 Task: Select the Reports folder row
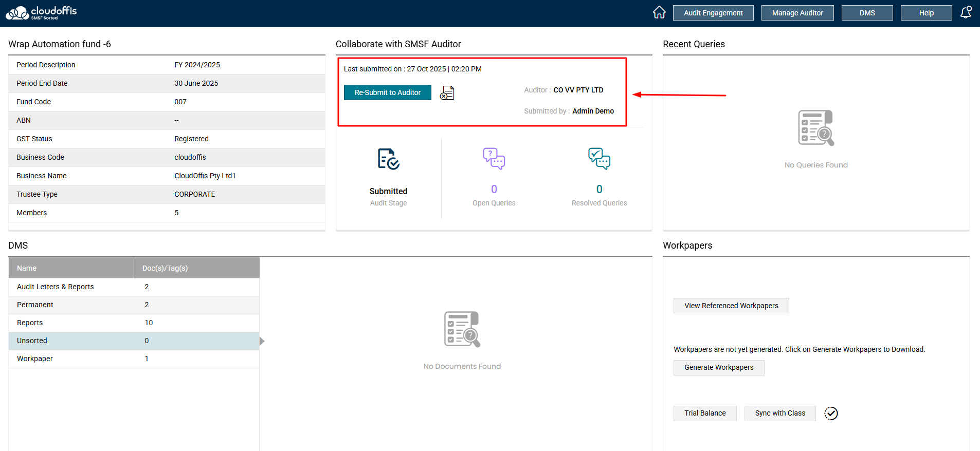coord(30,323)
